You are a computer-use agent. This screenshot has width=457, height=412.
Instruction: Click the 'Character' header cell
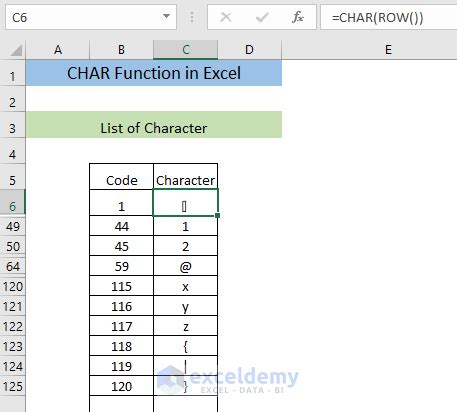coord(185,177)
